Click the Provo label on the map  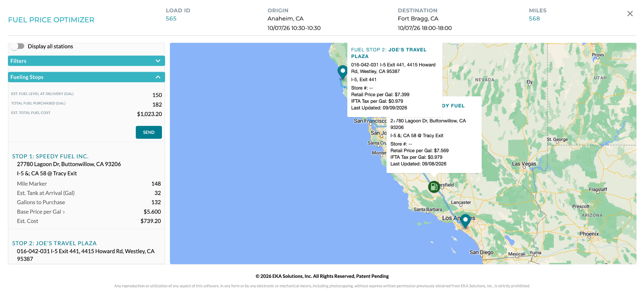point(598,55)
